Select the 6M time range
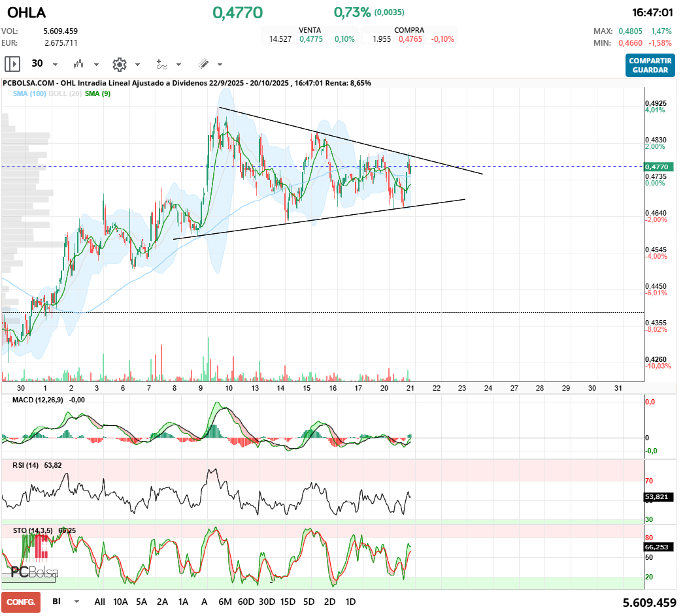The height and width of the screenshot is (616, 685). pyautogui.click(x=226, y=602)
